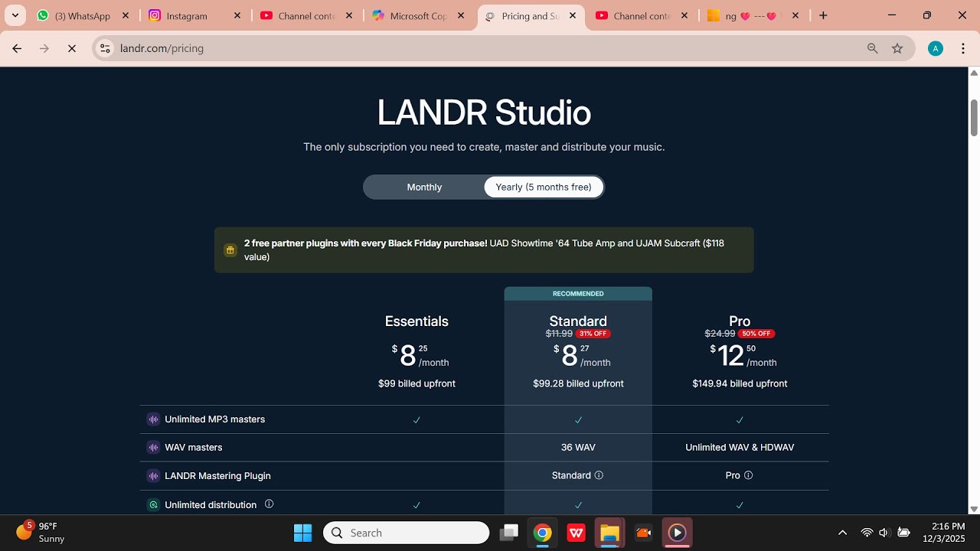Close the WhatsApp tab
This screenshot has width=980, height=551.
point(126,15)
